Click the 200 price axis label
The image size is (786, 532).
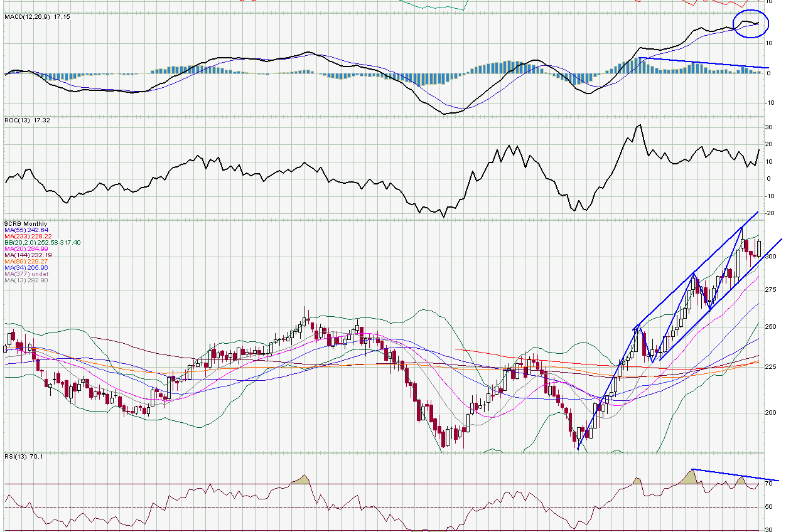770,413
